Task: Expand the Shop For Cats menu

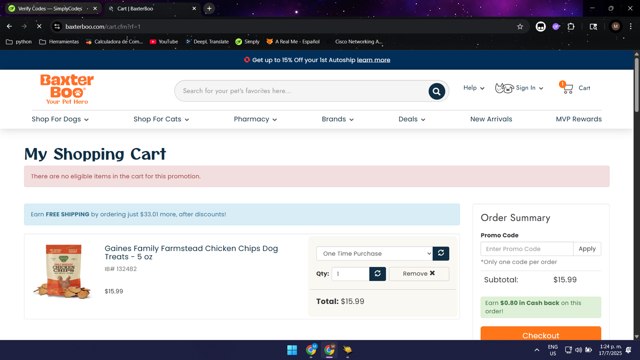Action: click(161, 119)
